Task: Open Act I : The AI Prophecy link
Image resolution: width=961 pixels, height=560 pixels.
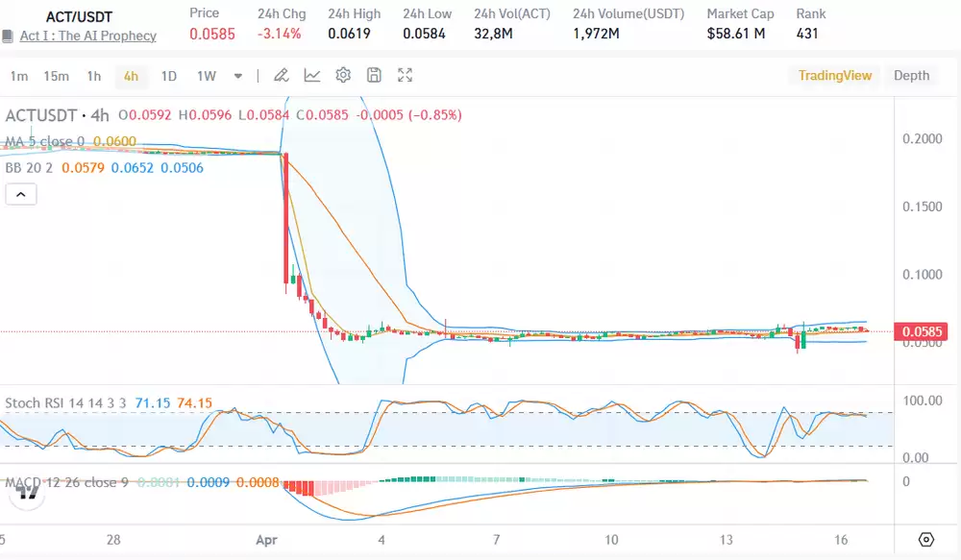Action: point(87,36)
